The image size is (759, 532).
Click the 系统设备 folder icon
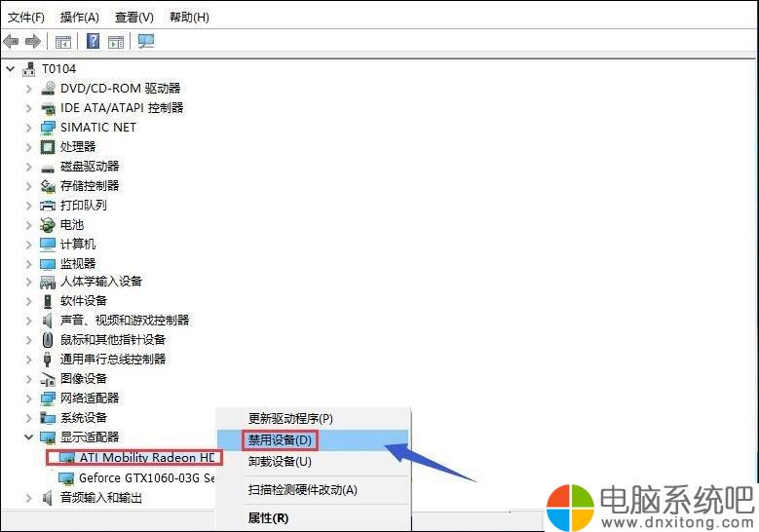tap(48, 418)
